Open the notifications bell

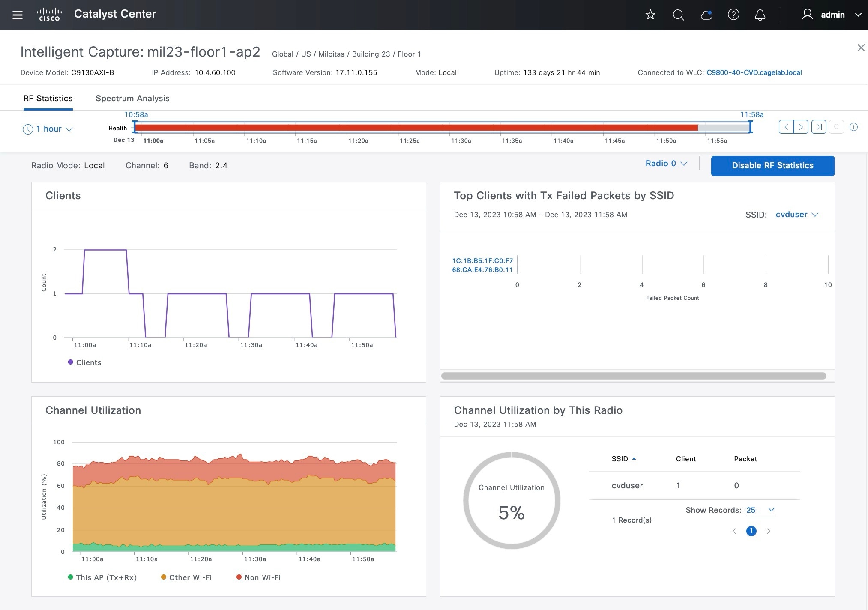(760, 15)
